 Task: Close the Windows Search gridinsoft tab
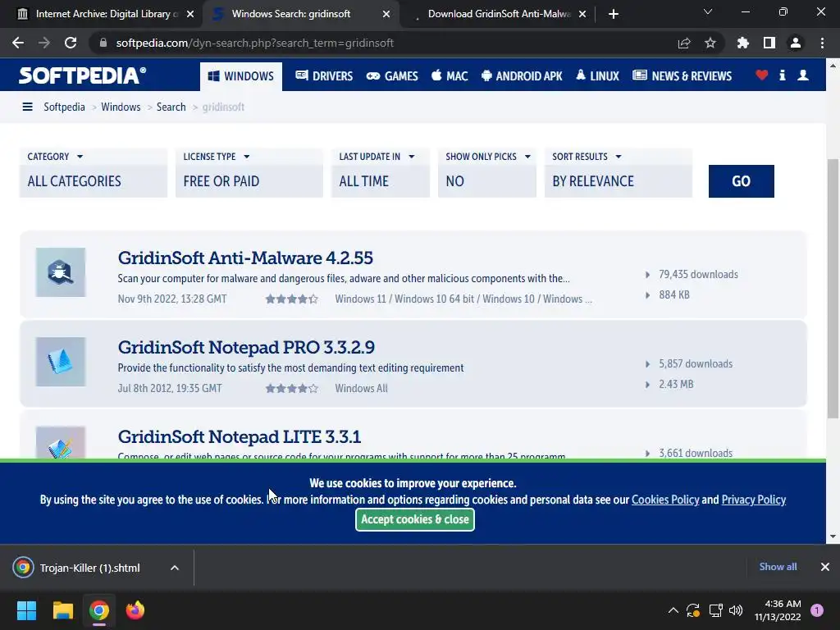[386, 14]
